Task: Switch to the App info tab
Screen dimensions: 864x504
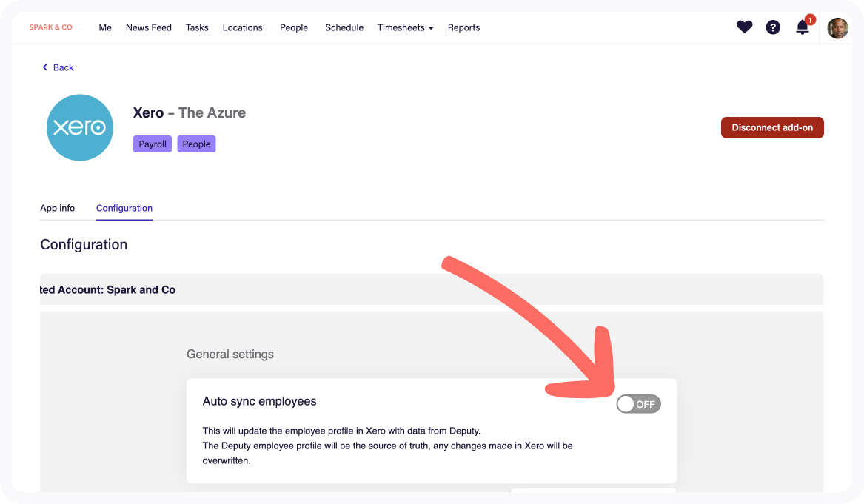Action: point(57,208)
